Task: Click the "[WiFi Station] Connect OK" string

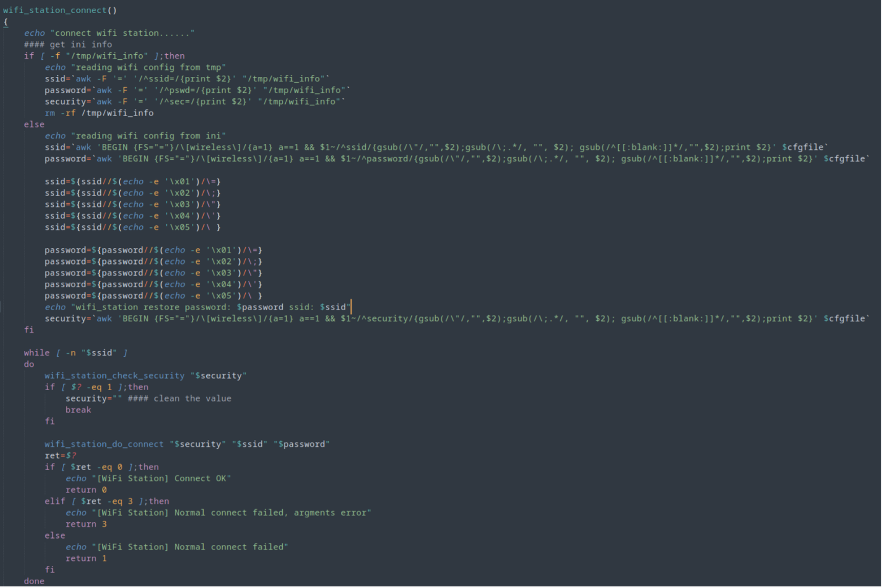Action: coord(161,479)
